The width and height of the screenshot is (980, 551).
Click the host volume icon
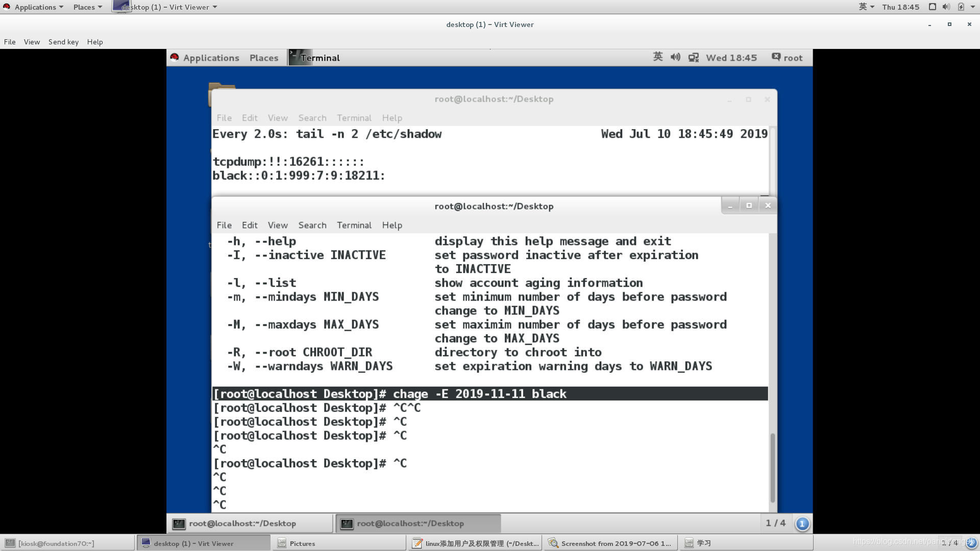pyautogui.click(x=946, y=7)
